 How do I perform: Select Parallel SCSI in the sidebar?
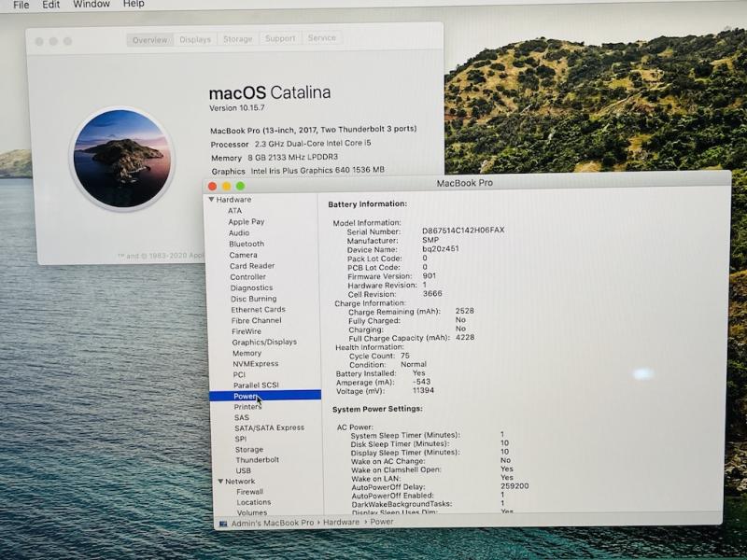[256, 385]
